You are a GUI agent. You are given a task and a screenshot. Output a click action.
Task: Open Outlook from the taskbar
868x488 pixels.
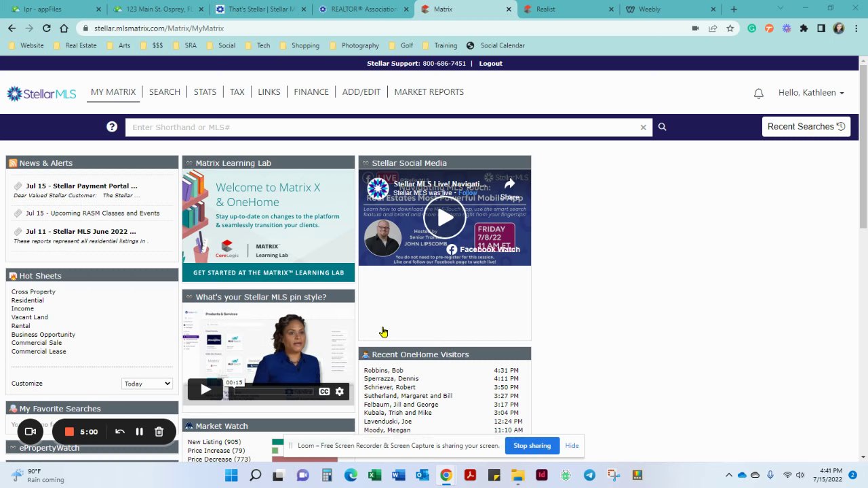422,475
